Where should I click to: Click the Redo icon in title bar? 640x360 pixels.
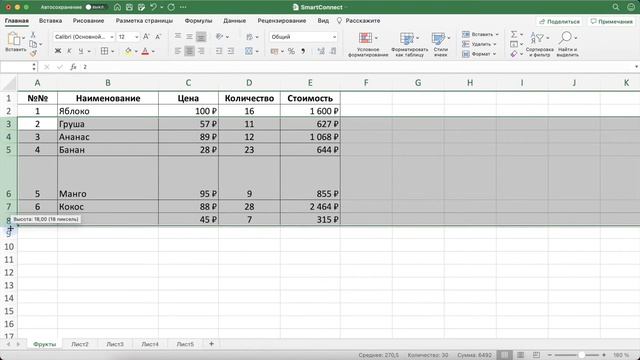click(171, 7)
